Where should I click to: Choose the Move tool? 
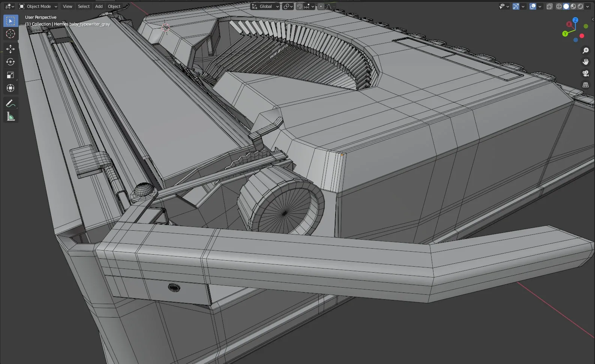click(x=10, y=49)
